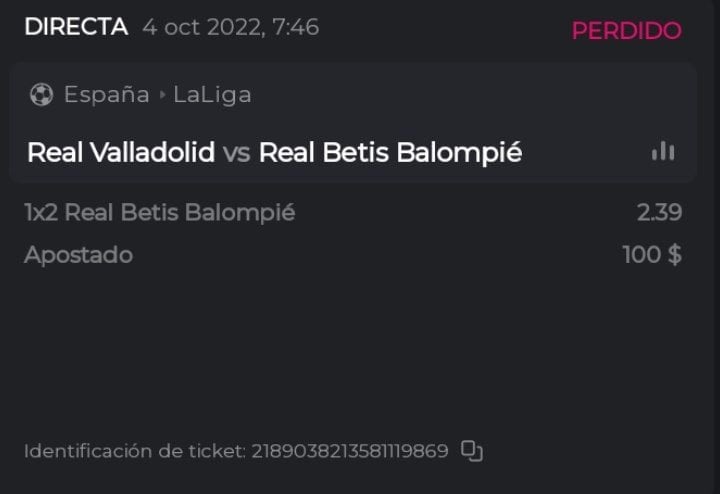Click the DIRECTA bet type heading

[76, 27]
